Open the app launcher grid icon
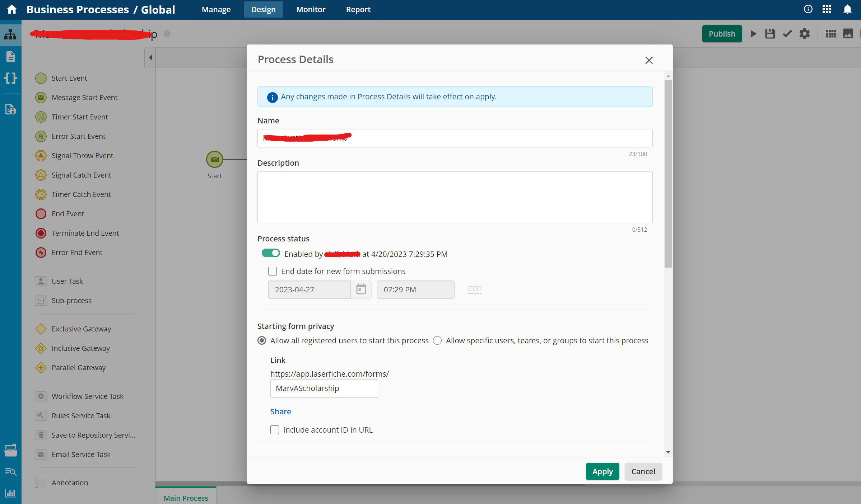 (x=827, y=9)
